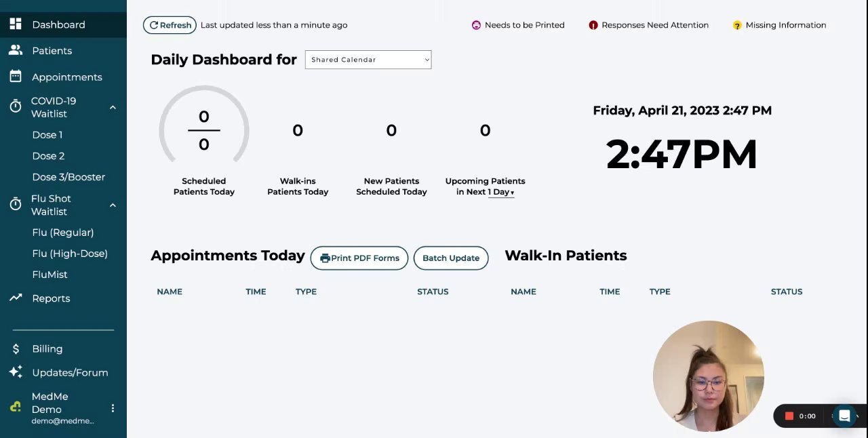868x438 pixels.
Task: Click the Billing dollar sign icon
Action: pyautogui.click(x=16, y=349)
